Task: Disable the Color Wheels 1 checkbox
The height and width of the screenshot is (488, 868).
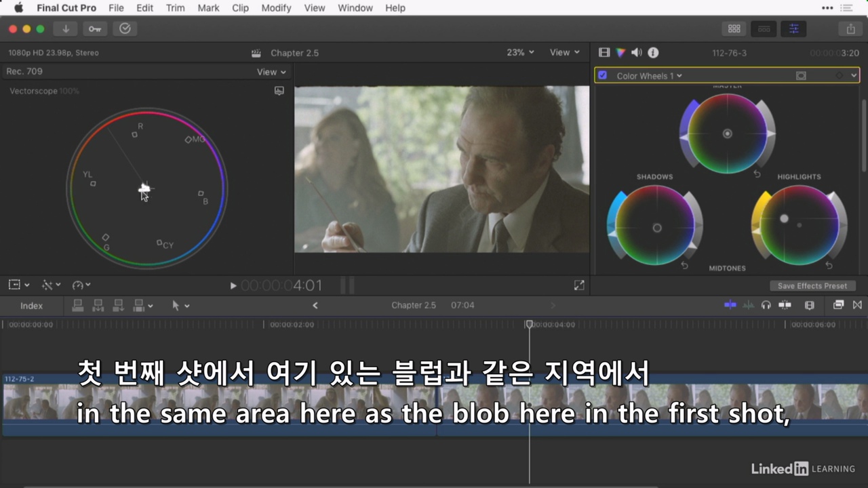Action: 602,75
